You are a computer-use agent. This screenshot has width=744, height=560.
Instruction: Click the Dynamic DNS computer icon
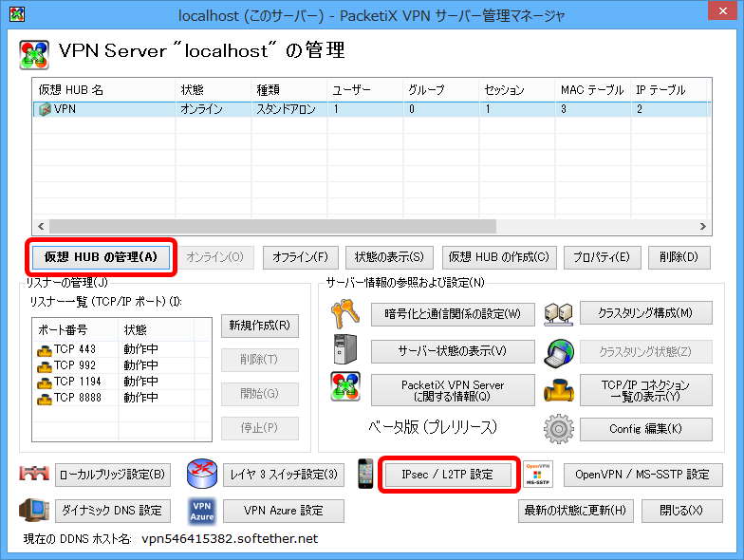(34, 511)
